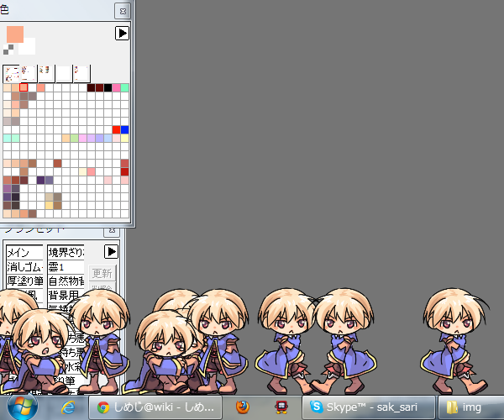Image resolution: width=504 pixels, height=420 pixels.
Task: Pick the bright red swatch beside blue
Action: 117,129
